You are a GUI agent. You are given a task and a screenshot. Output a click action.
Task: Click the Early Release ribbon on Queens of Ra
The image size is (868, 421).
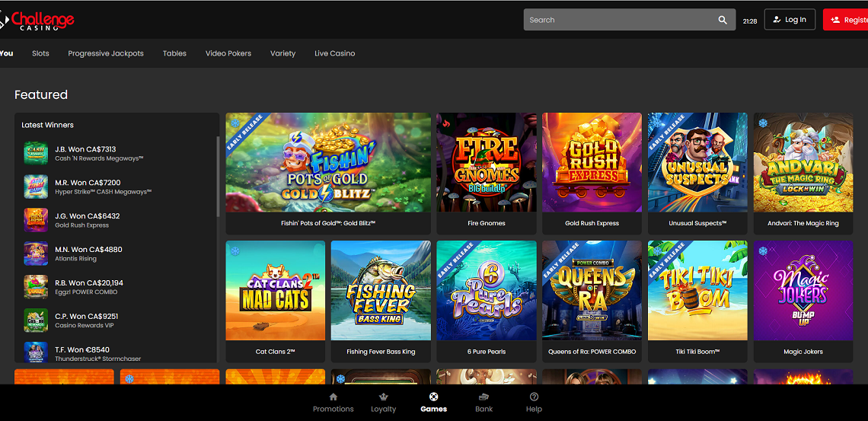(561, 260)
